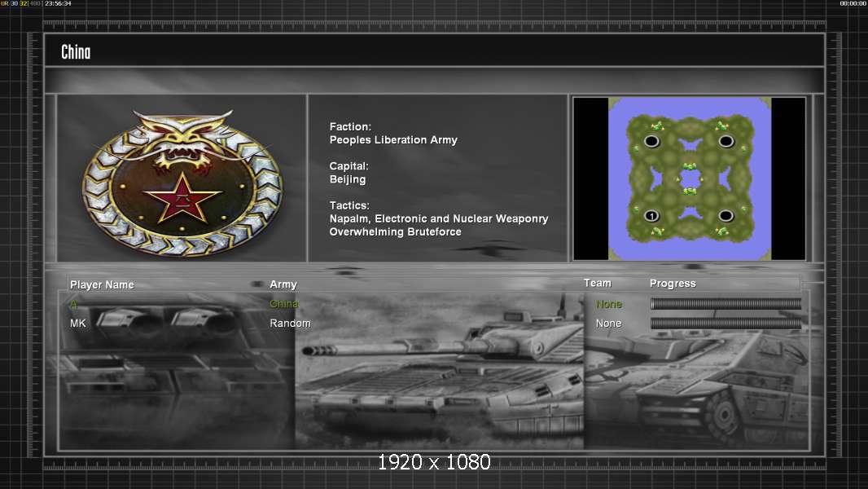Click 'Overwhelming Bruteforce' text
The image size is (868, 489).
(x=395, y=232)
